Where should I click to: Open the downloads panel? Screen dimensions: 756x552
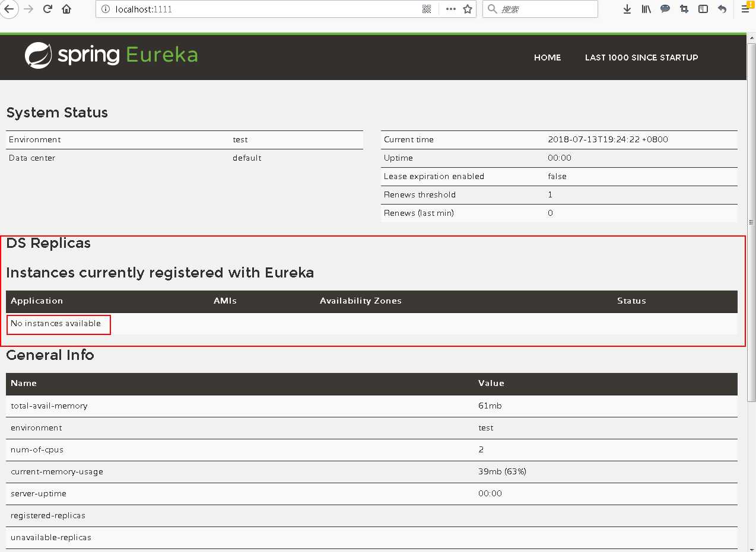[627, 9]
